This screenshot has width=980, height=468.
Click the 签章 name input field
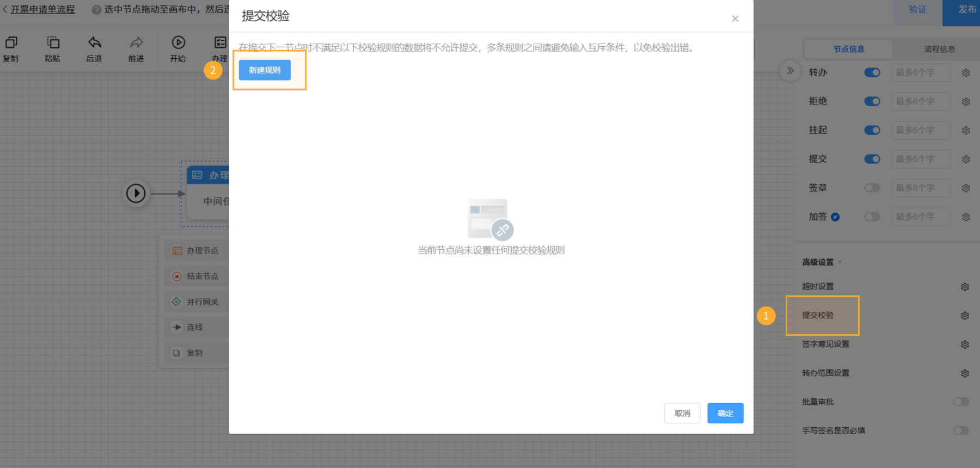coord(921,188)
